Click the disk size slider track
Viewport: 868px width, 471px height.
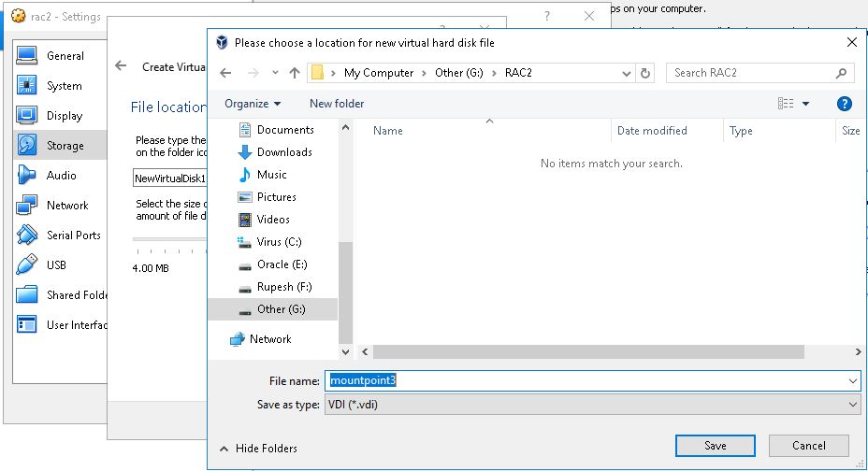point(169,239)
